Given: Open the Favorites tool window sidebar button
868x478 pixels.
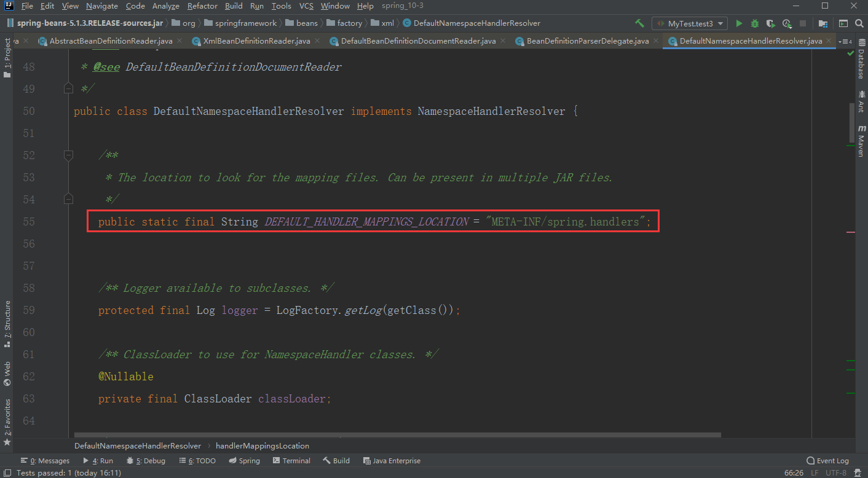Looking at the screenshot, I should (x=7, y=422).
